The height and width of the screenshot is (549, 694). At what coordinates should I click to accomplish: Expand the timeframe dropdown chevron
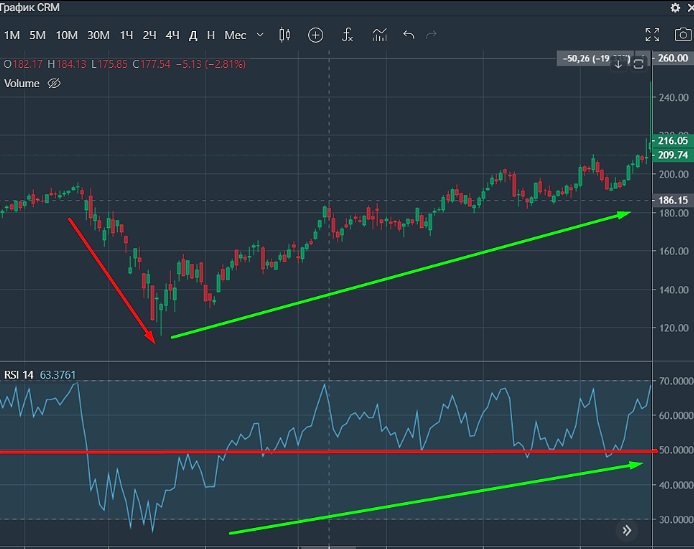click(x=260, y=35)
